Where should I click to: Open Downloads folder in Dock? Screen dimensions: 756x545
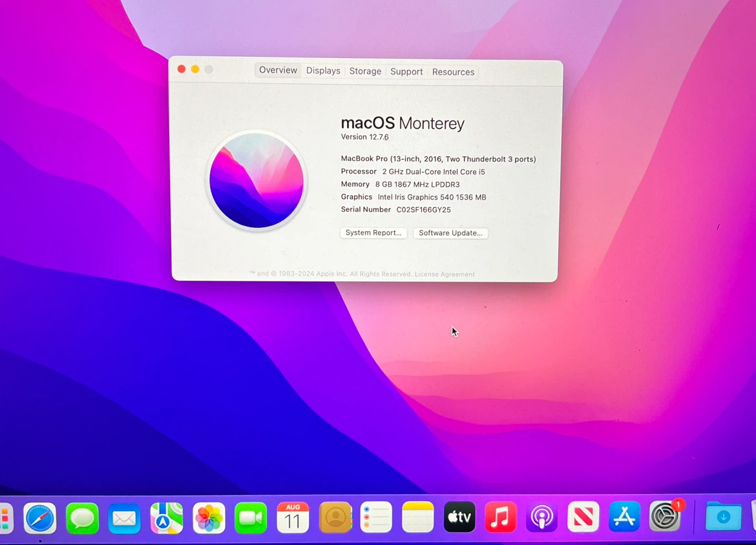tap(723, 517)
